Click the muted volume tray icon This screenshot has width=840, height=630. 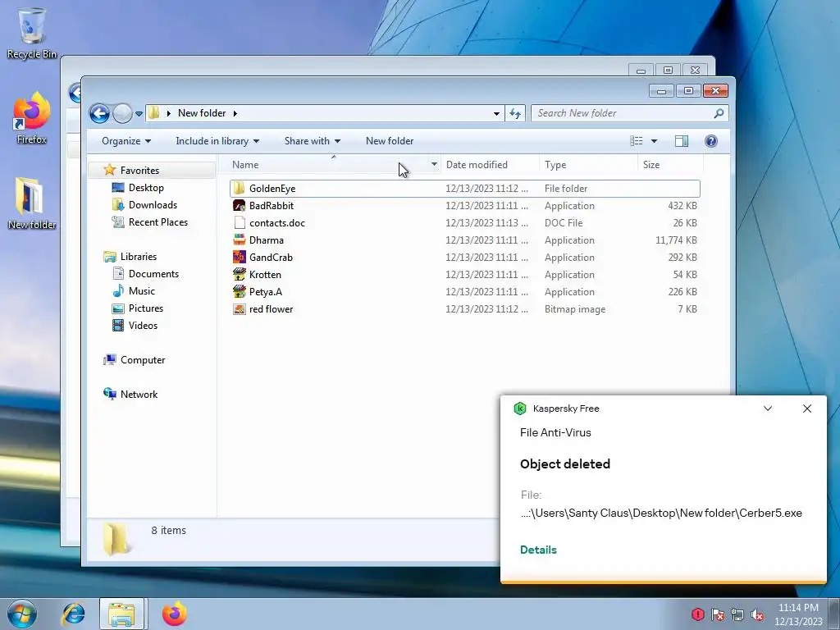(757, 614)
